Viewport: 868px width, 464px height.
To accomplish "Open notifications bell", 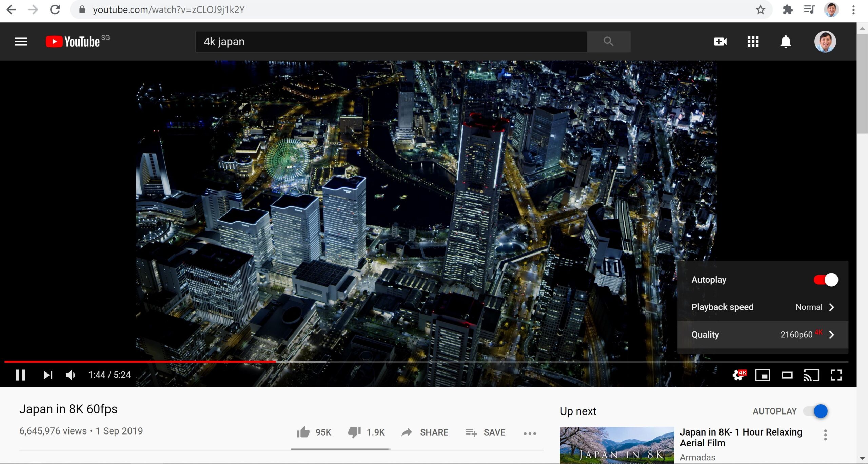I will (x=786, y=41).
